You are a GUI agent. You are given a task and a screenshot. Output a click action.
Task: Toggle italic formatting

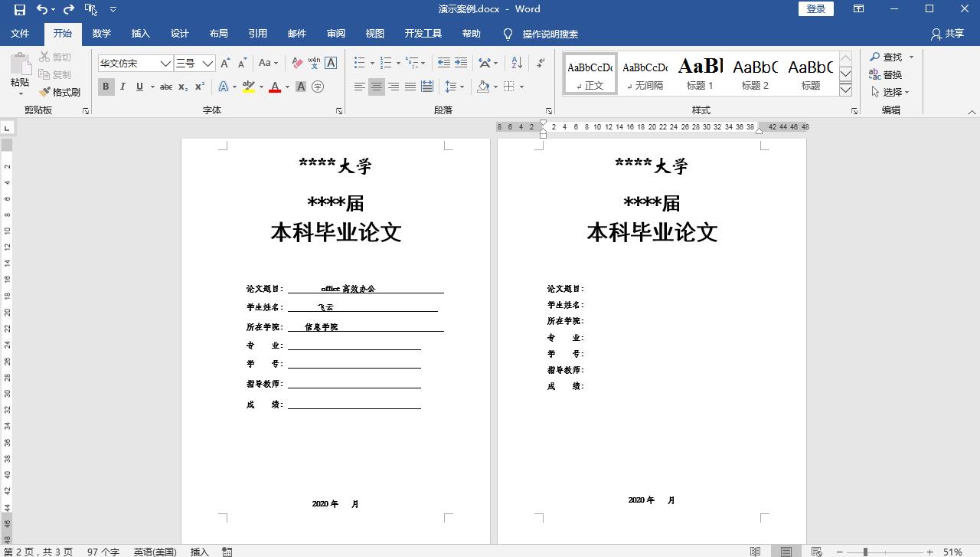[x=122, y=87]
